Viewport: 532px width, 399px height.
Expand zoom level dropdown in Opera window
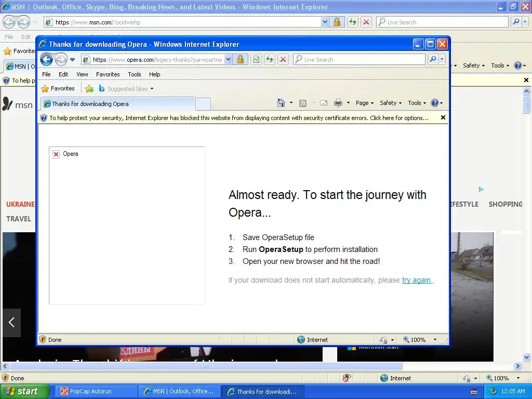click(435, 340)
